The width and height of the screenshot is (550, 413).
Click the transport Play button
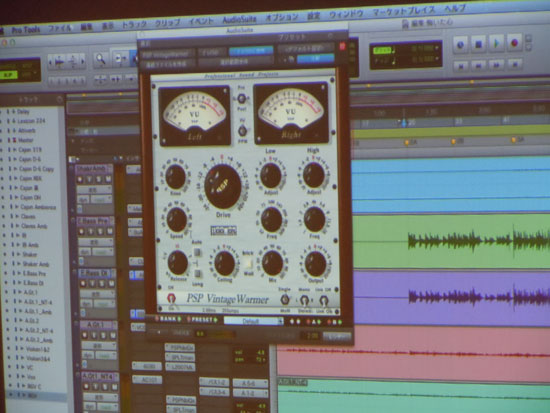pos(496,44)
